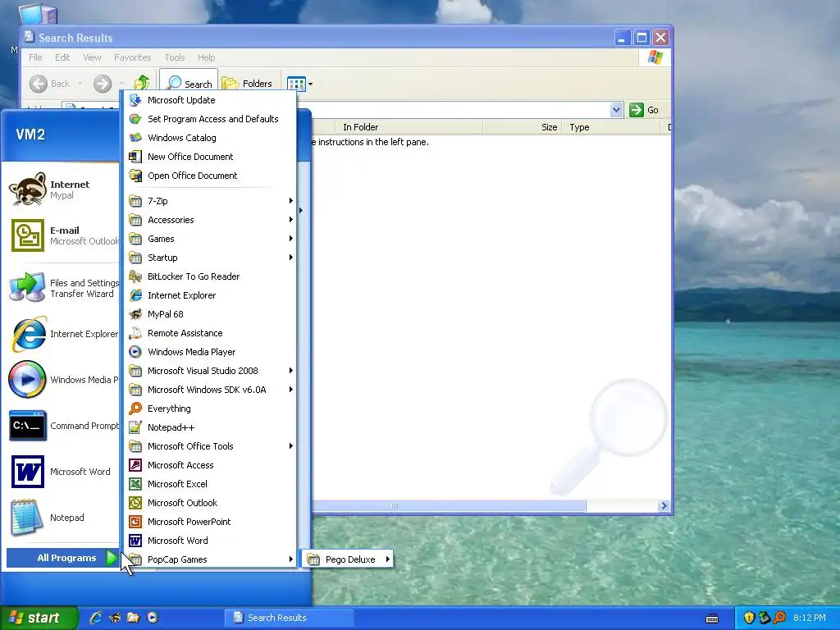
Task: Launch Microsoft PowerPoint
Action: pyautogui.click(x=210, y=522)
